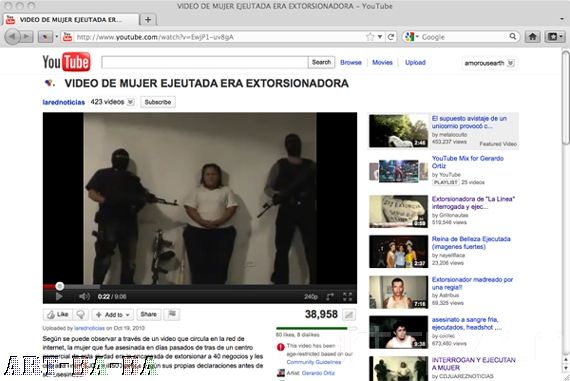Like the video
The image size is (570, 381).
coord(58,314)
